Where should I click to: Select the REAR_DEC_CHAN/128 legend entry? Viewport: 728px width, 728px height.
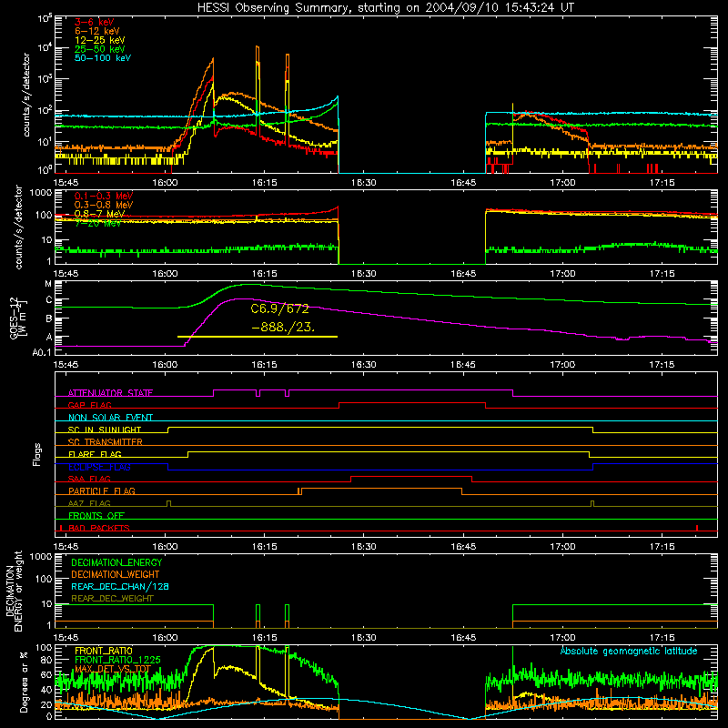pos(120,586)
